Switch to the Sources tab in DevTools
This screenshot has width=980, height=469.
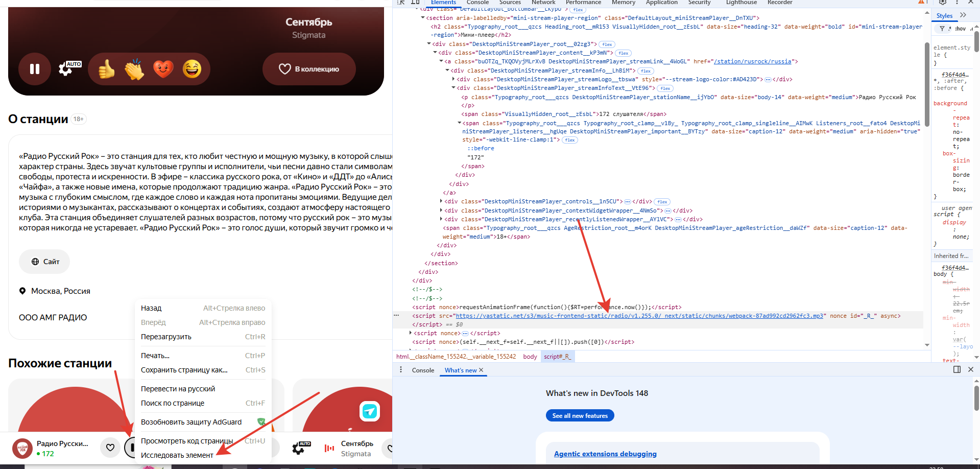510,3
